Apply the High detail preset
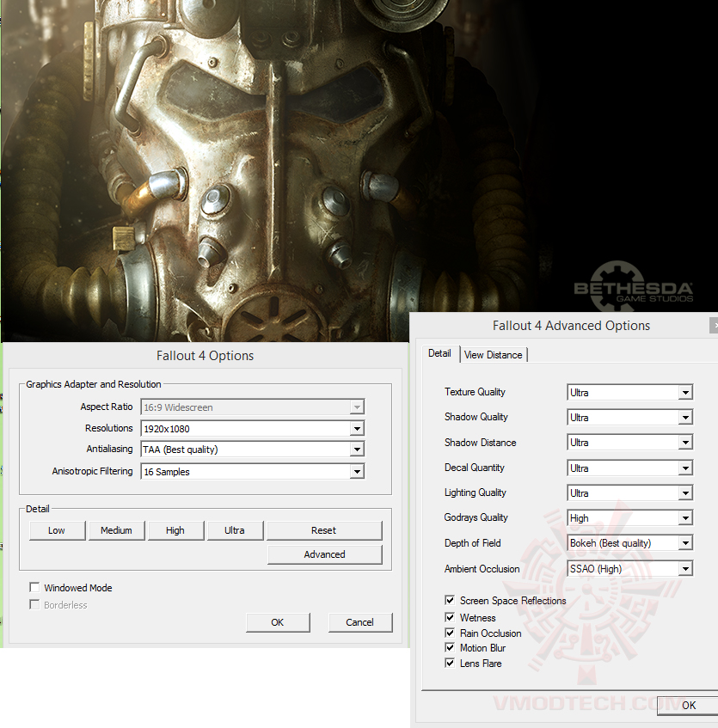 click(x=175, y=530)
